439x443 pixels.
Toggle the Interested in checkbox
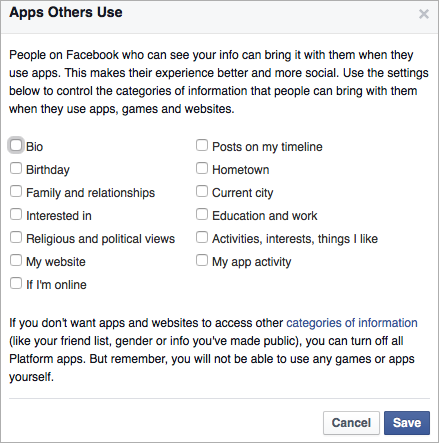tap(16, 214)
